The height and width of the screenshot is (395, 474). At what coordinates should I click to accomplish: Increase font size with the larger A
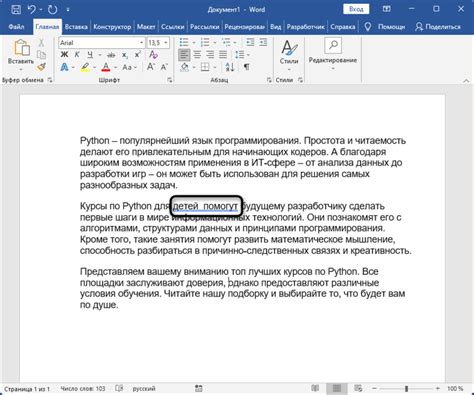point(151,67)
